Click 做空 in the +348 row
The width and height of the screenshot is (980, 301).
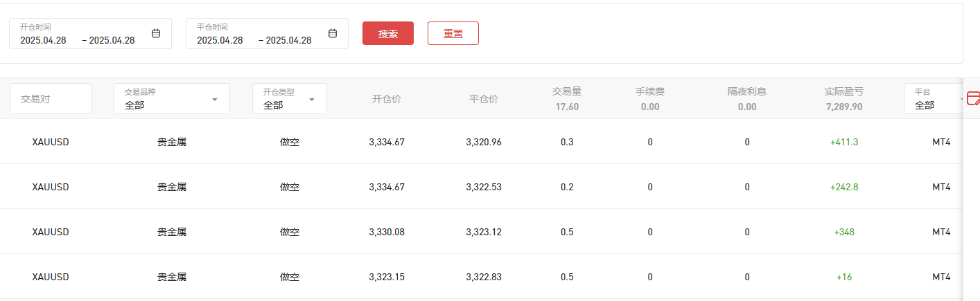[290, 232]
